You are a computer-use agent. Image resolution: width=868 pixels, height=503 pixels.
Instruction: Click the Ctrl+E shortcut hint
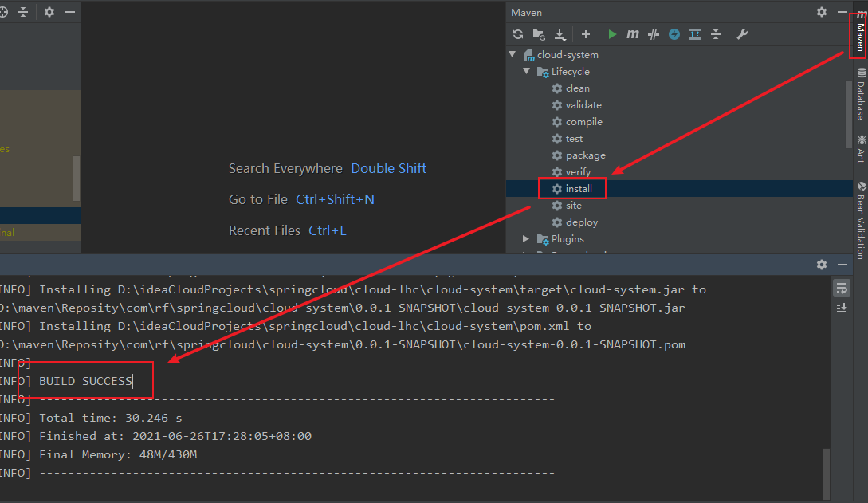point(328,230)
